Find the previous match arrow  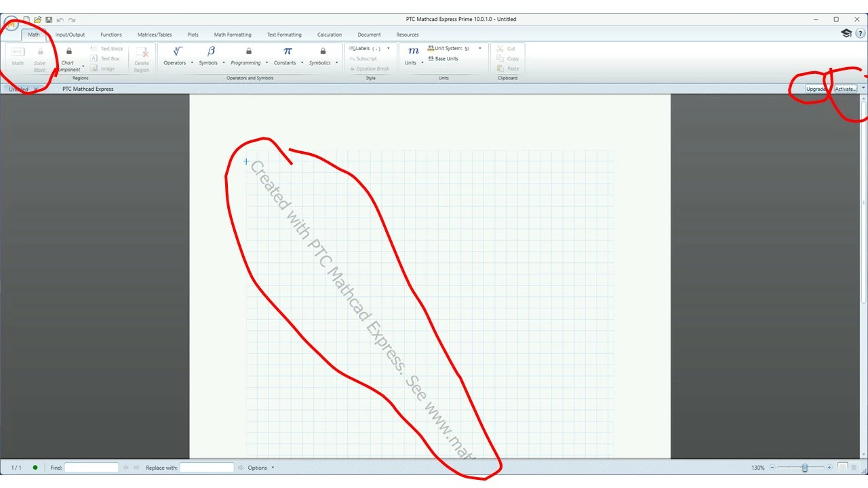[125, 468]
